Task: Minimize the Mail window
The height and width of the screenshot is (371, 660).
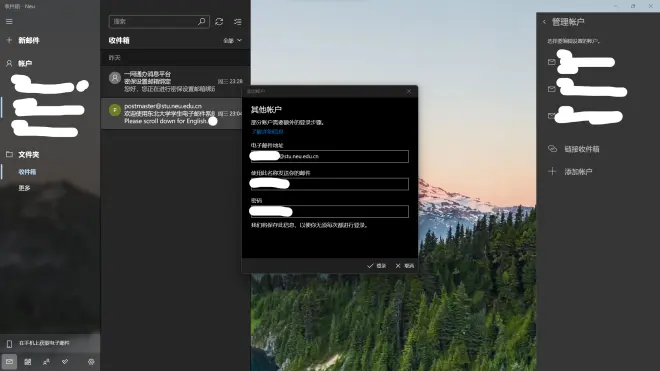Action: pos(615,6)
